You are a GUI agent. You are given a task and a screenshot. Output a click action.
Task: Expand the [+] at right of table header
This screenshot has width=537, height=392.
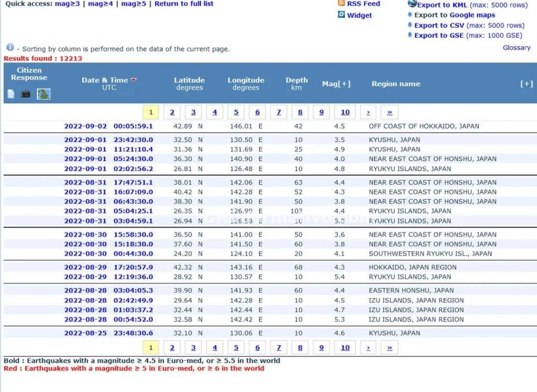tap(526, 84)
